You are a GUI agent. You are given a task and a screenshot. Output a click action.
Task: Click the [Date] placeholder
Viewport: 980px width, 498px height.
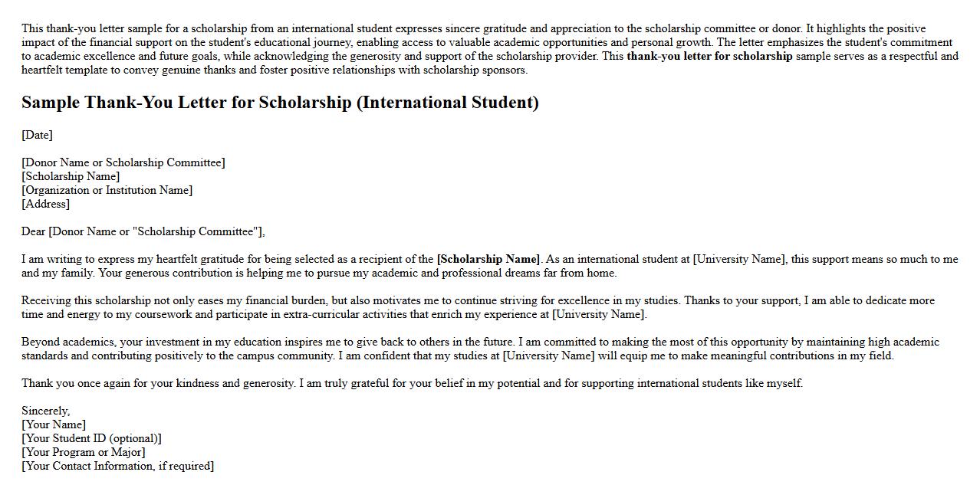pyautogui.click(x=37, y=135)
